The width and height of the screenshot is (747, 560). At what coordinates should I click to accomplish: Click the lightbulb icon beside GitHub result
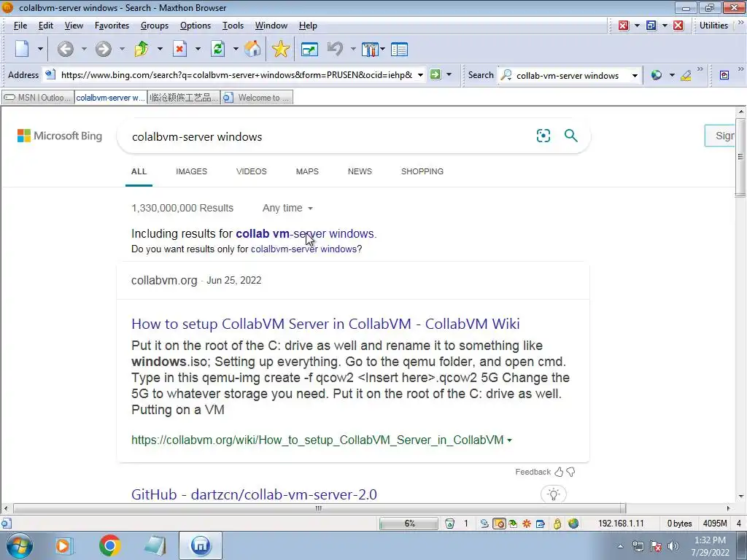(553, 494)
